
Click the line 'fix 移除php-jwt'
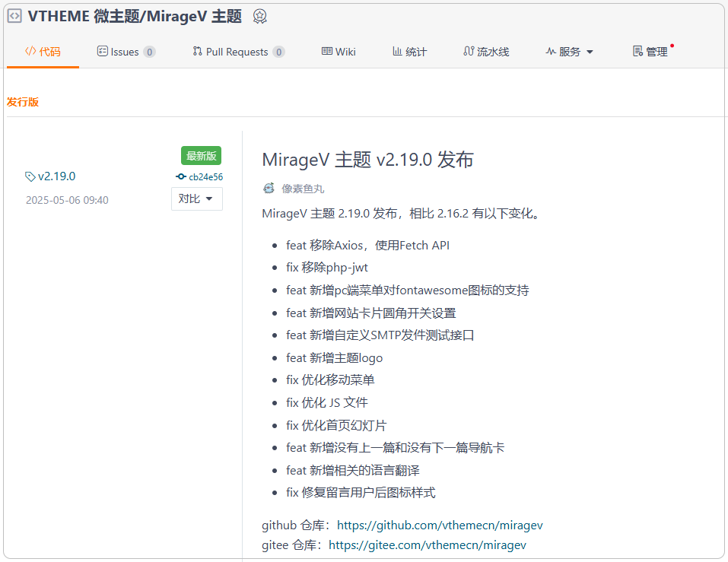327,267
